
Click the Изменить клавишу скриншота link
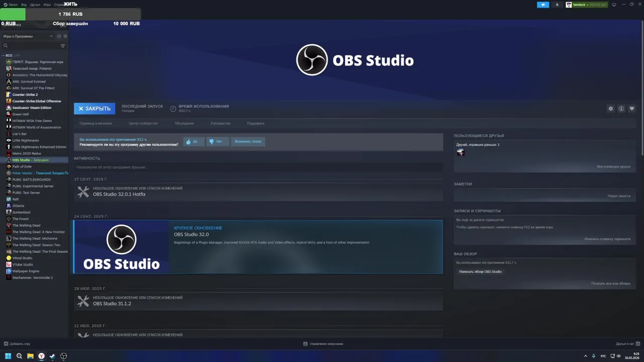pyautogui.click(x=607, y=239)
